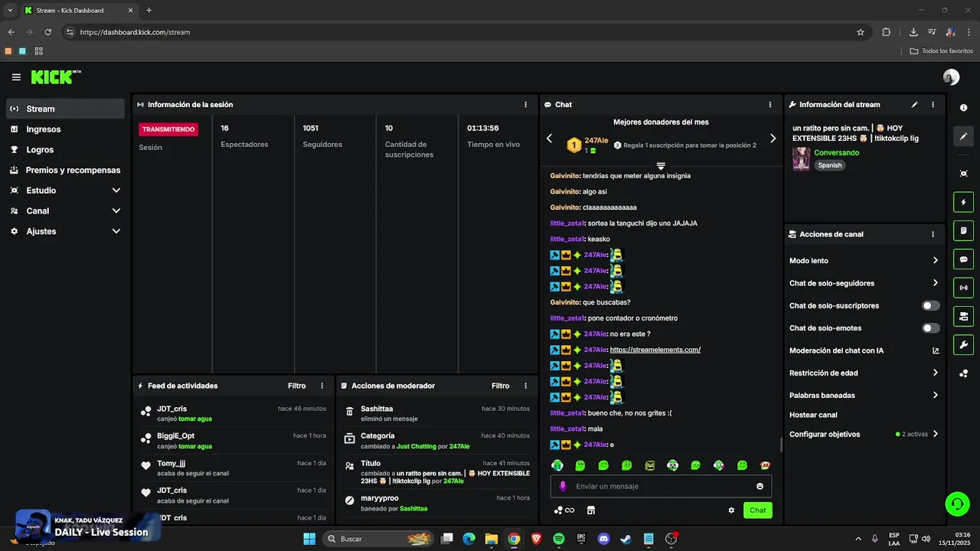Click the channel points infinity icon below chat
The height and width of the screenshot is (551, 980).
click(x=564, y=510)
